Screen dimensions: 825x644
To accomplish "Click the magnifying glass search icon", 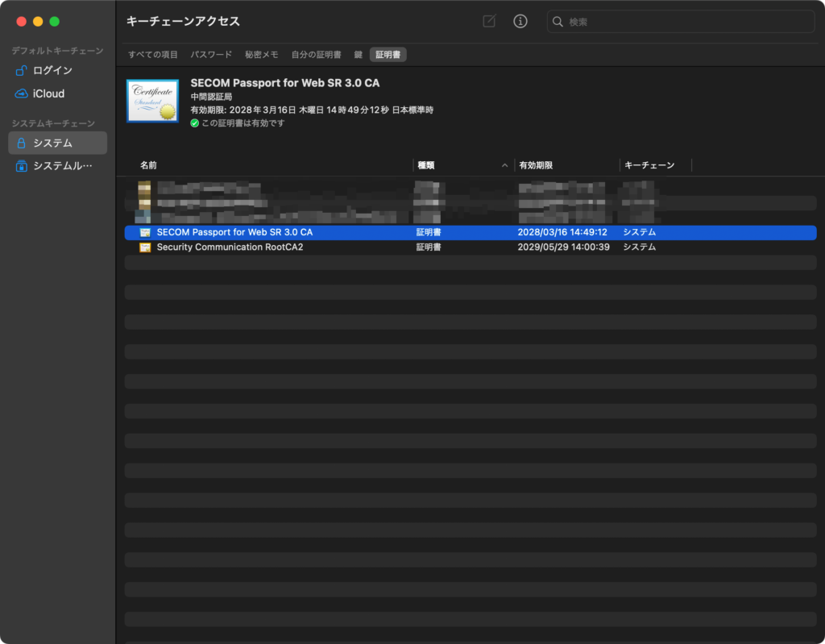I will 559,22.
